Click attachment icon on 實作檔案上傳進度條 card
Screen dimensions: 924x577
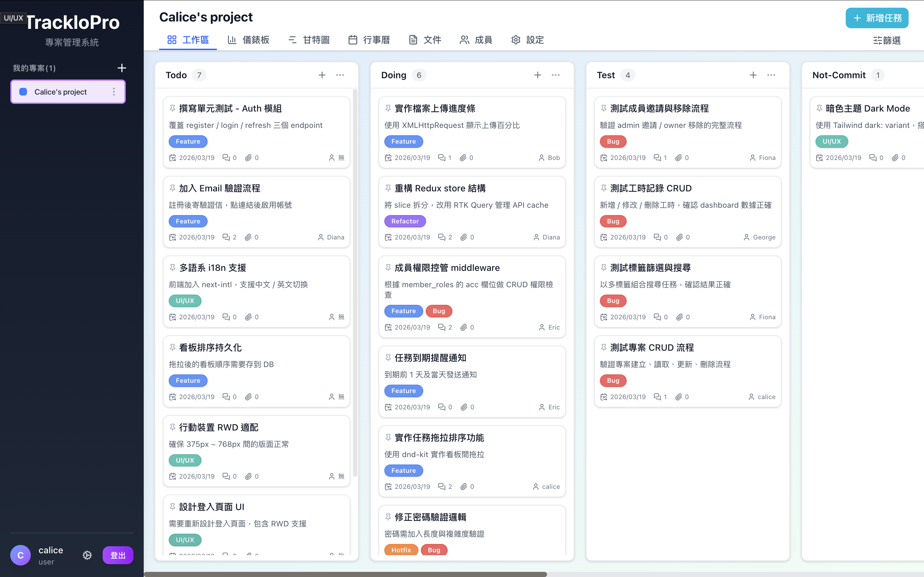pyautogui.click(x=463, y=158)
